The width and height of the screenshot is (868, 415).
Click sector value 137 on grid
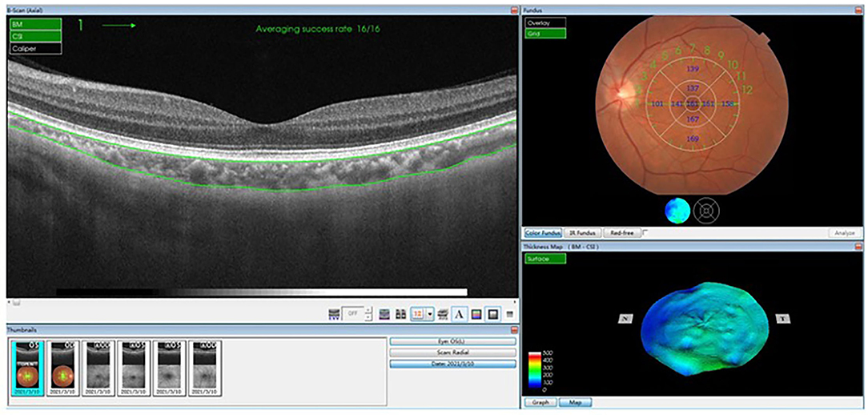(x=692, y=88)
